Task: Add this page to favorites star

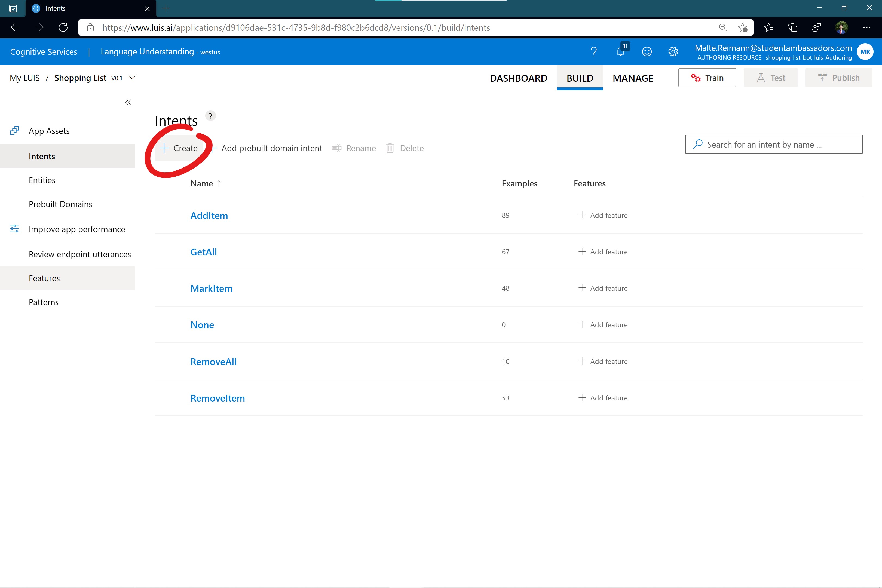Action: [x=743, y=28]
